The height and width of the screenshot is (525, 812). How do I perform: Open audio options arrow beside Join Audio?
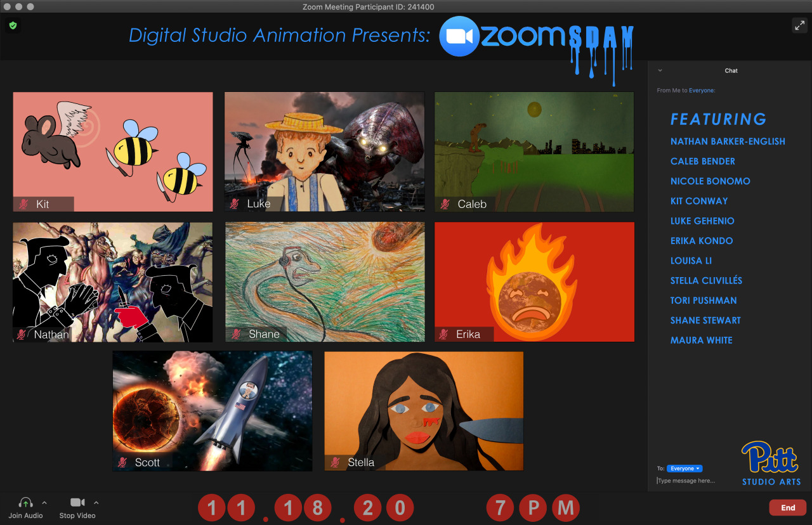(44, 503)
